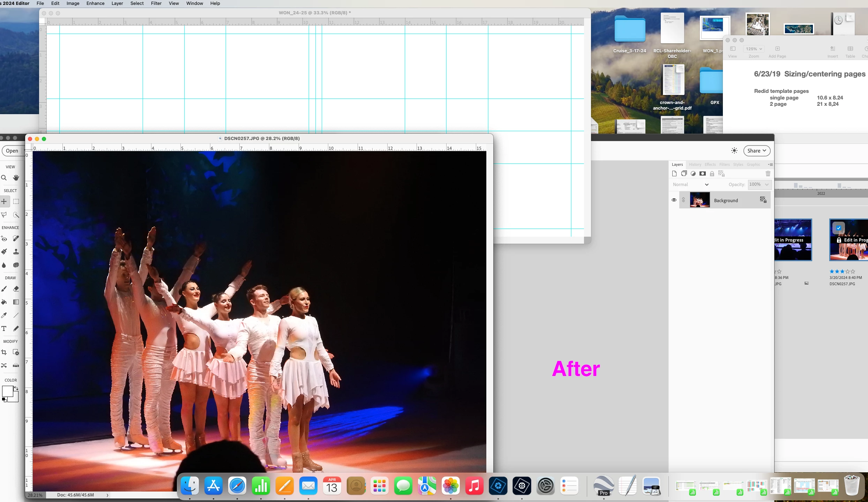Viewport: 868px width, 502px height.
Task: Select the Crop tool
Action: tap(4, 352)
